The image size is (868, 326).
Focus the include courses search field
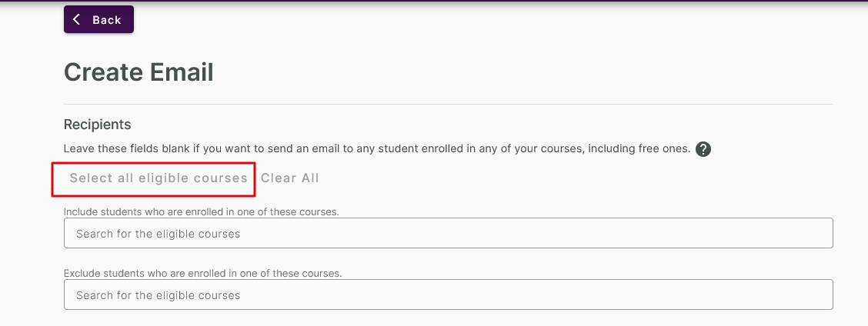click(x=449, y=233)
